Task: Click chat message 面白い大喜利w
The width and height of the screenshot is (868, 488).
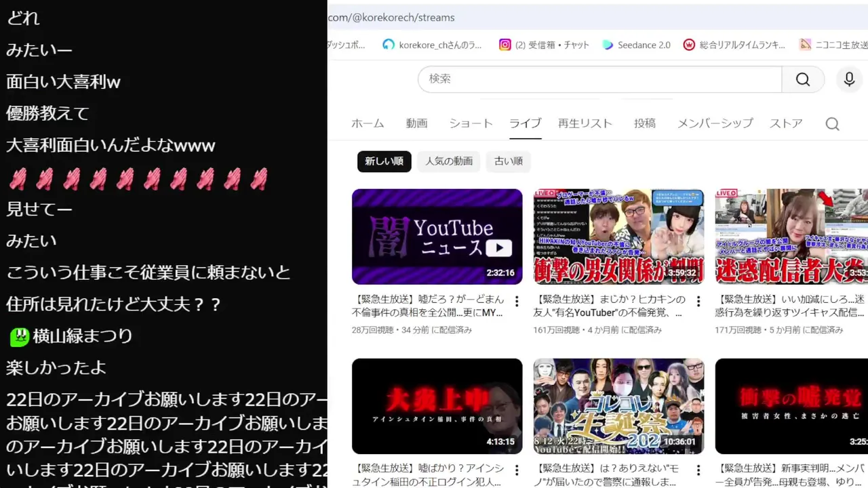Action: click(63, 82)
